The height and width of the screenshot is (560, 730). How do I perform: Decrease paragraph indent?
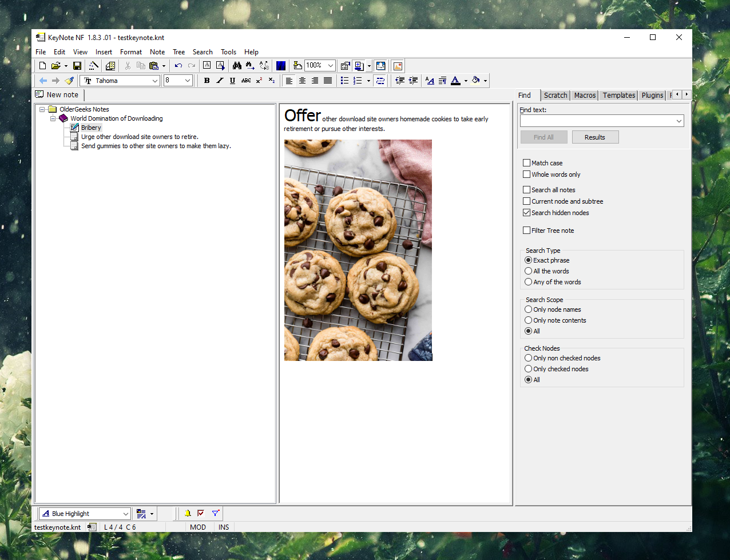(400, 81)
